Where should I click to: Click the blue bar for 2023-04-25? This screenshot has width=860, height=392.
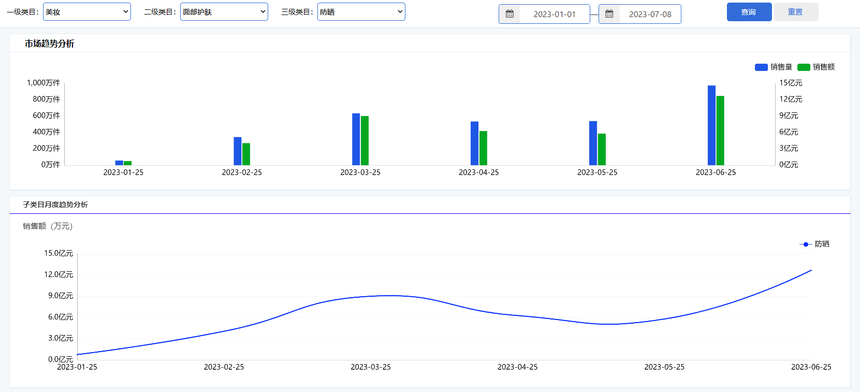click(x=474, y=143)
